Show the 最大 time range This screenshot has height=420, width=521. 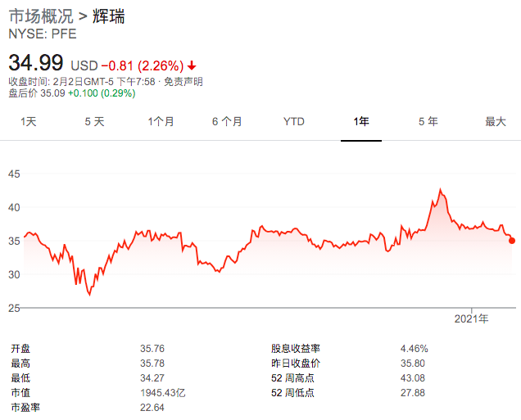[496, 121]
